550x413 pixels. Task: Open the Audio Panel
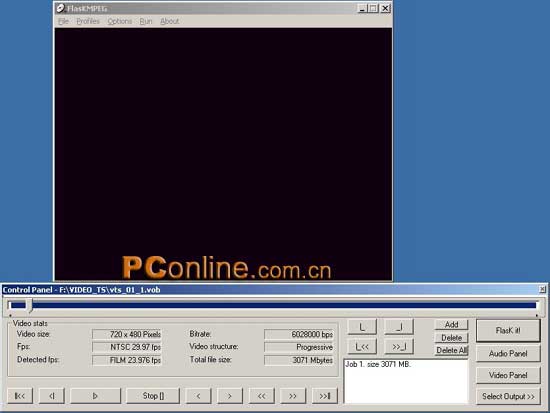(x=508, y=354)
